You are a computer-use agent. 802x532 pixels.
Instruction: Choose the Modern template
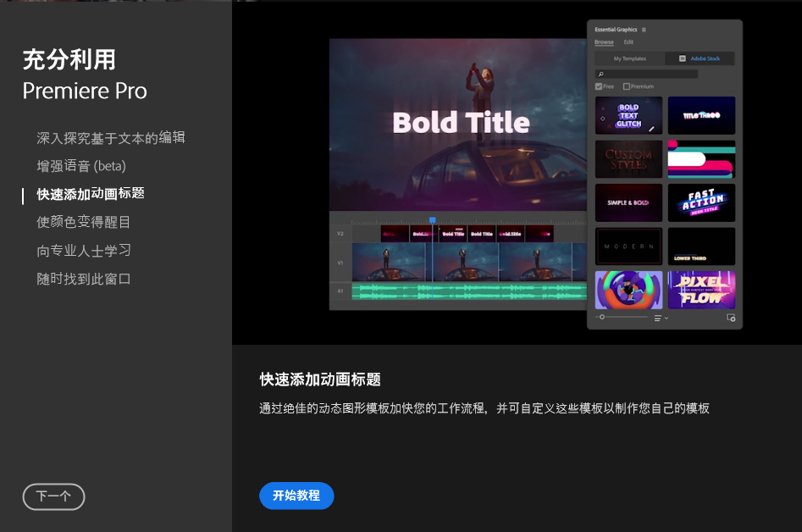tap(628, 247)
